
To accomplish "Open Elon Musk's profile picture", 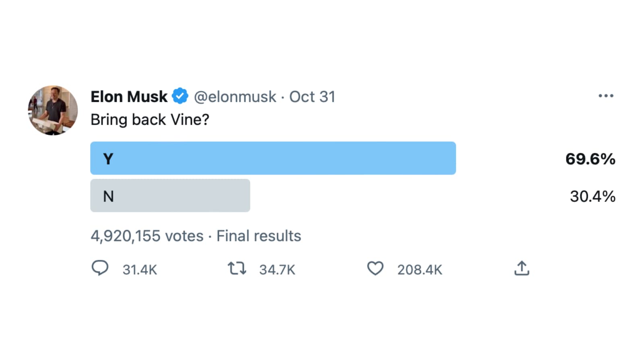I will tap(53, 110).
